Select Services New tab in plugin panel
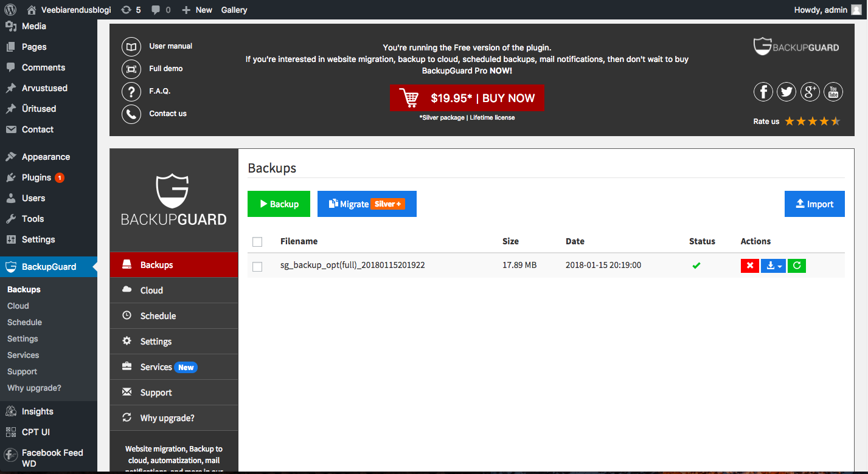The width and height of the screenshot is (868, 474). coord(174,367)
